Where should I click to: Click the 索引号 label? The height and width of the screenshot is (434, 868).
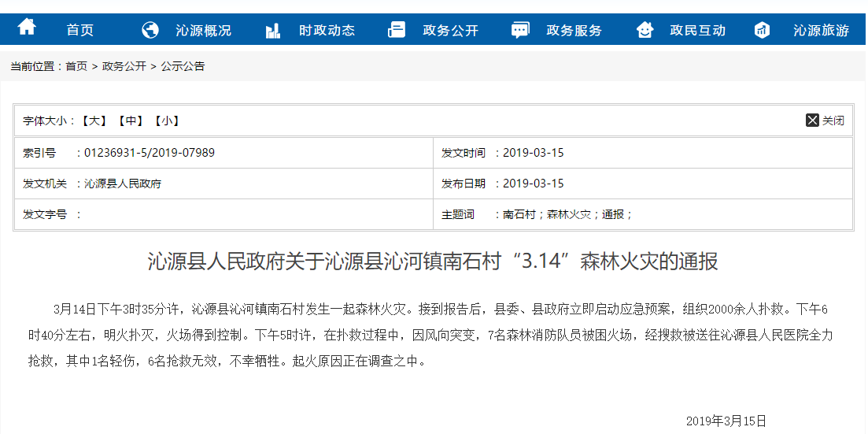click(39, 153)
